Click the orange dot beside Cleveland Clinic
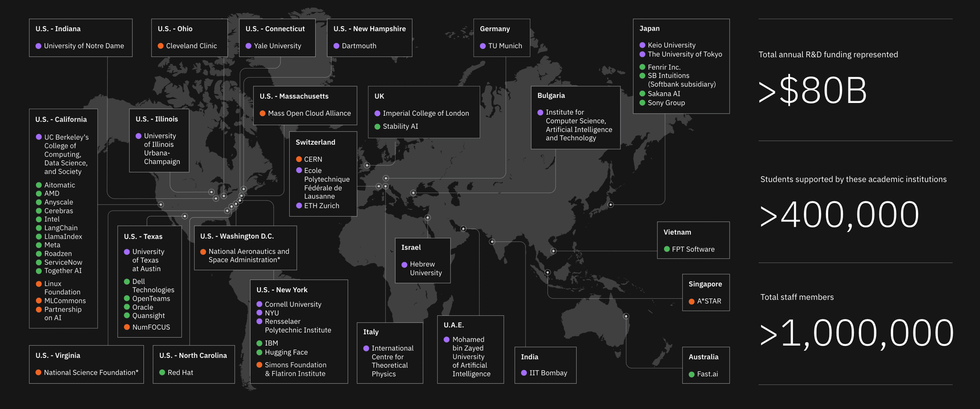980x409 pixels. coord(160,46)
